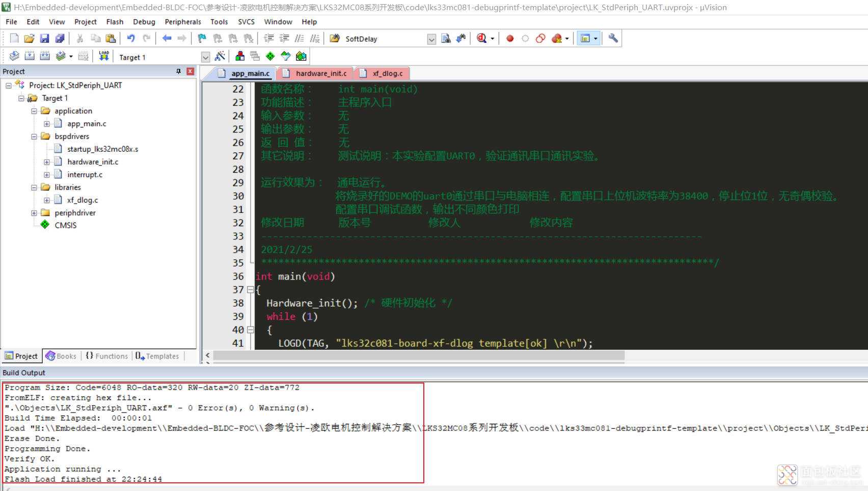Open the Debug menu
Viewport: 868px width, 491px height.
(x=144, y=22)
